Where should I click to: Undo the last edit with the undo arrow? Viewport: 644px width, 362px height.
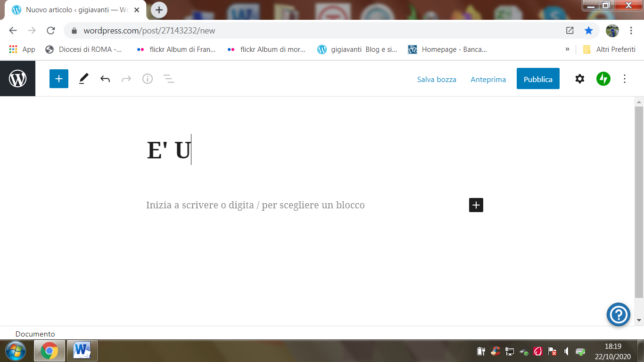105,79
